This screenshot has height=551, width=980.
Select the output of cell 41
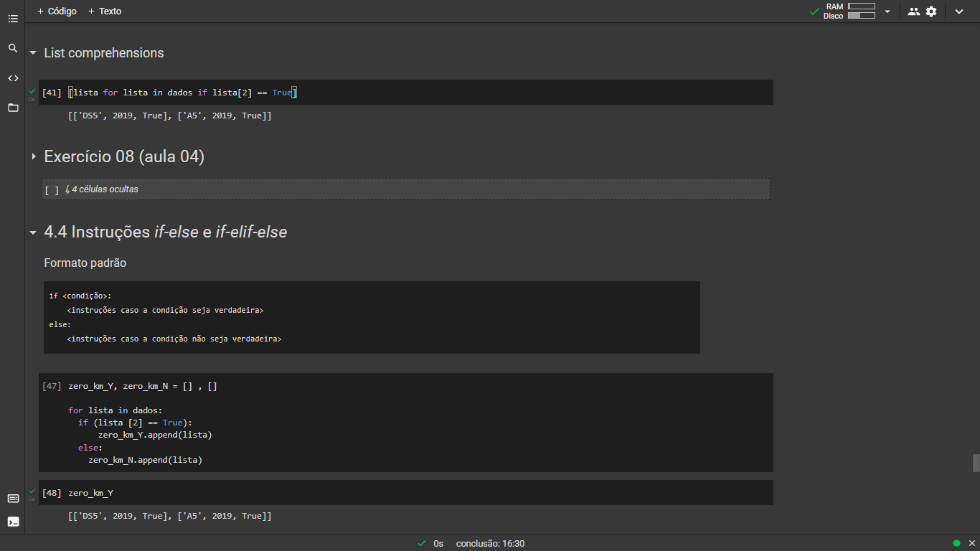point(170,116)
